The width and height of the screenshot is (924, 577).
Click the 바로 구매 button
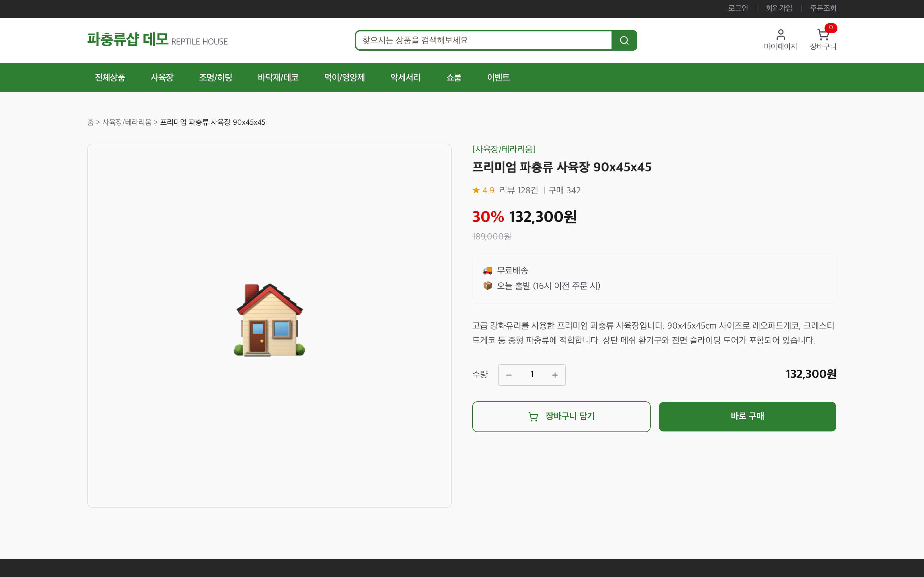click(747, 416)
